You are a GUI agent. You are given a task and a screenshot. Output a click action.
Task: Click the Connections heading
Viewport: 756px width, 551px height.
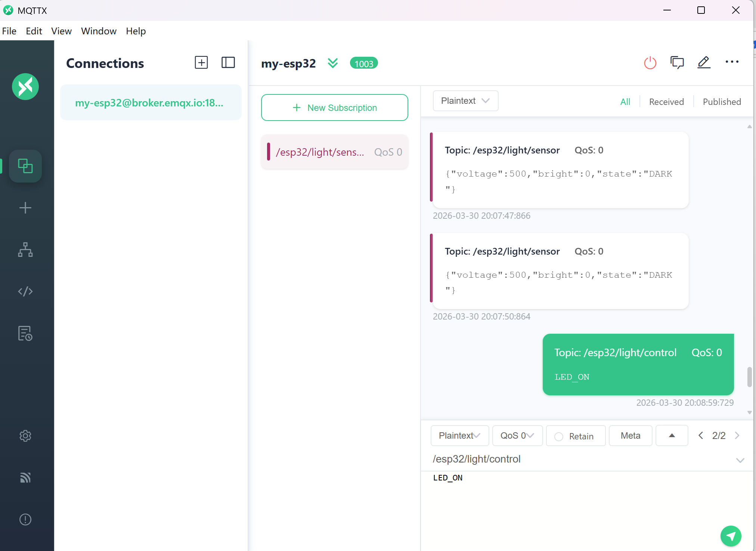pyautogui.click(x=105, y=63)
